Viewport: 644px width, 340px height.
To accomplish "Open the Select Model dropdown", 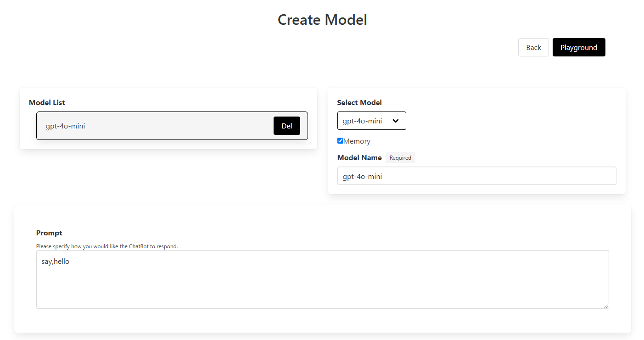I will click(372, 121).
